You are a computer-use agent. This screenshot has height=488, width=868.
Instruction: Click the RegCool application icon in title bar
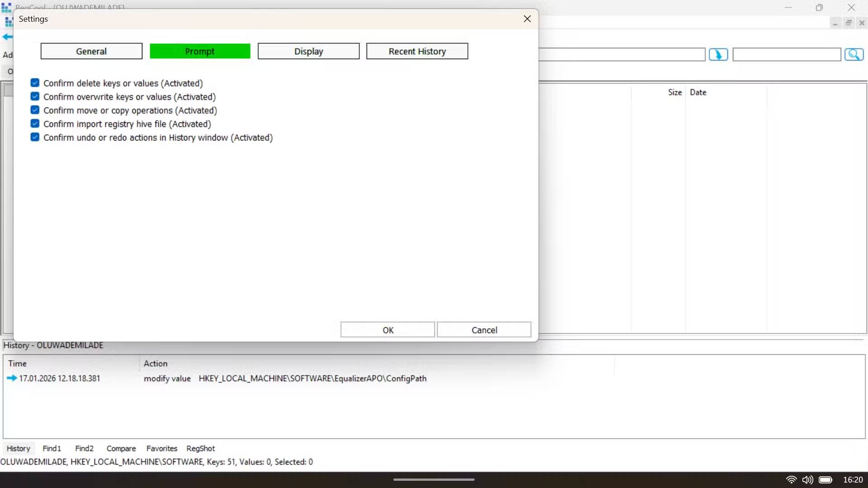click(x=7, y=7)
